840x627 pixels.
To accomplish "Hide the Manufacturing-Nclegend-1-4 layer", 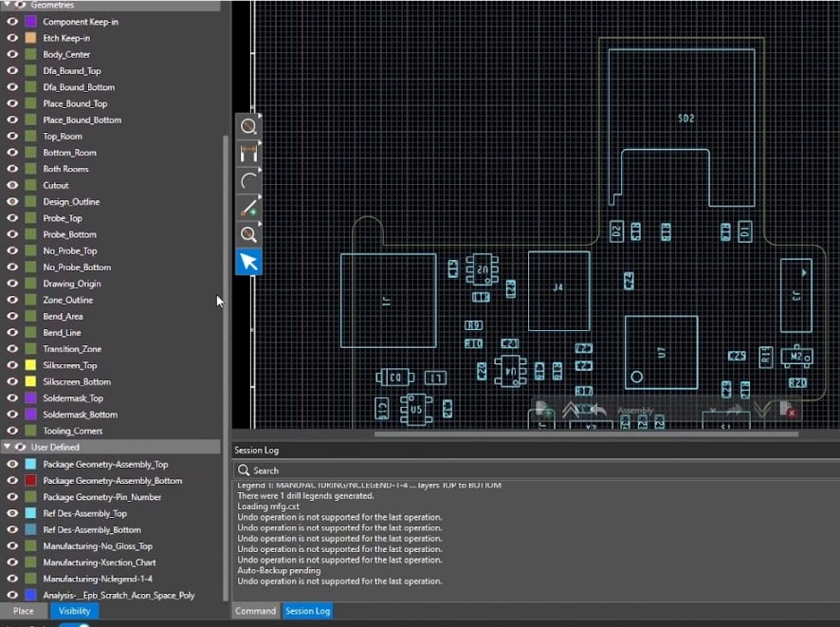I will point(12,579).
